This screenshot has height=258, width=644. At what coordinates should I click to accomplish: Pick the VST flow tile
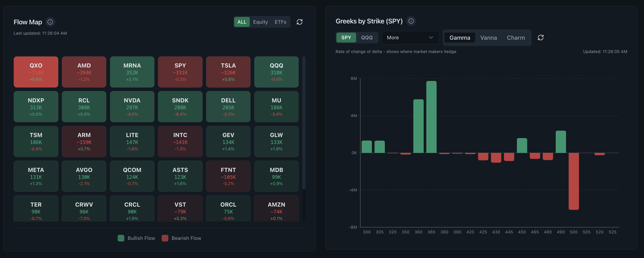[x=180, y=208]
